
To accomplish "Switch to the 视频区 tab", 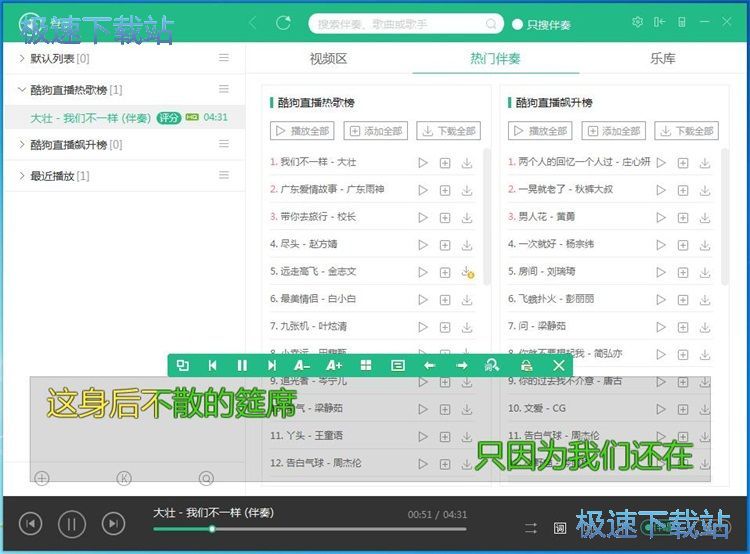I will 328,59.
